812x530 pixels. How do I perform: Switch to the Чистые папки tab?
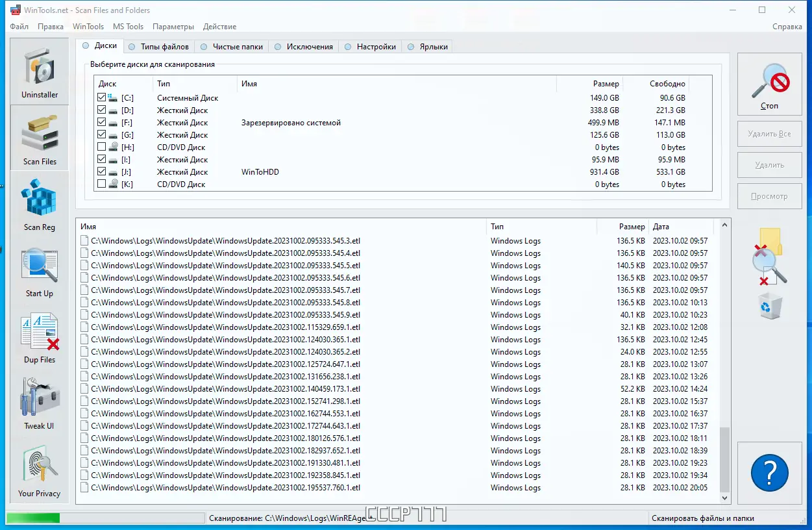[232, 47]
